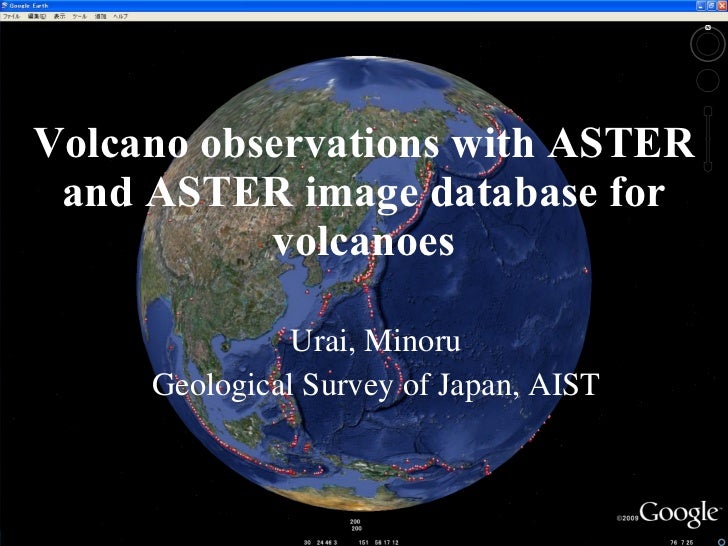Click the longitude readout '151 56 17 12'

[x=378, y=542]
